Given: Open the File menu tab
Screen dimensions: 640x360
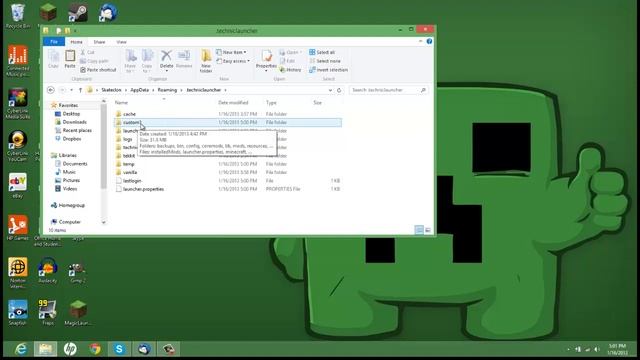Looking at the screenshot, I should coord(54,42).
